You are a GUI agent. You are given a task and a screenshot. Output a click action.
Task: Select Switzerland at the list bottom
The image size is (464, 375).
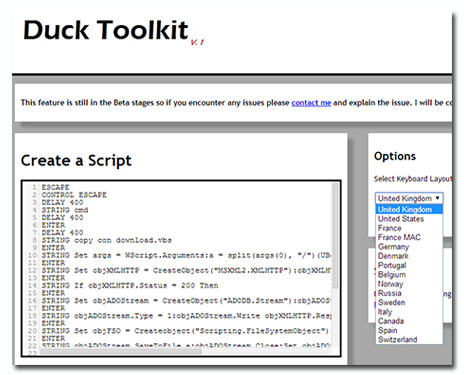click(409, 340)
